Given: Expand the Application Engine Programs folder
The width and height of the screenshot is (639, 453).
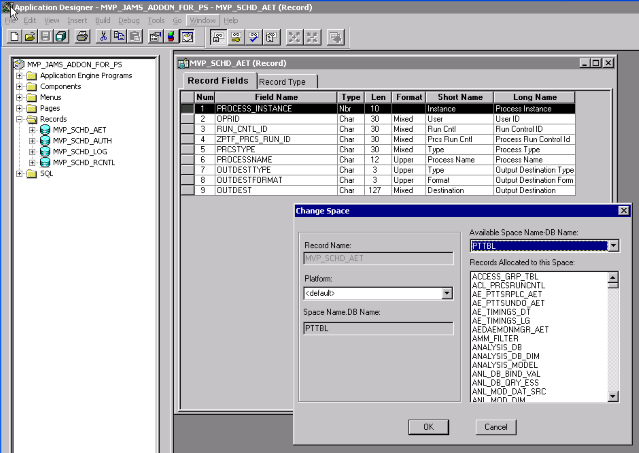Looking at the screenshot, I should [19, 76].
